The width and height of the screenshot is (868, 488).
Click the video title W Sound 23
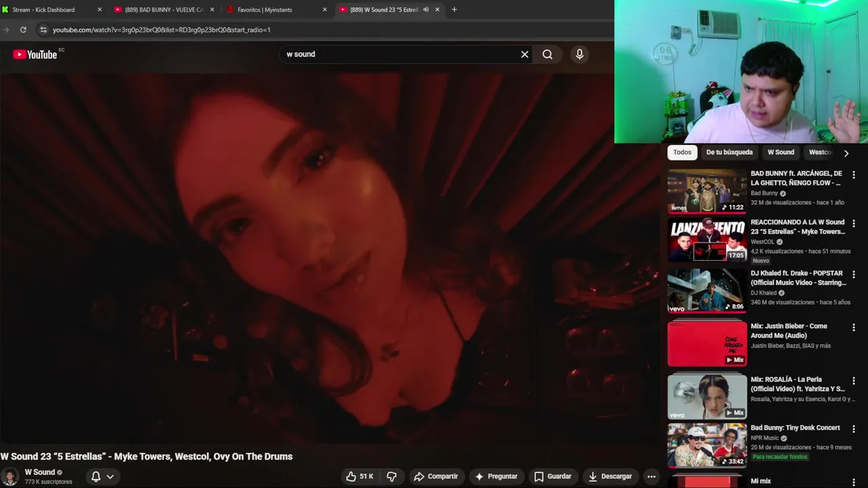coord(146,457)
